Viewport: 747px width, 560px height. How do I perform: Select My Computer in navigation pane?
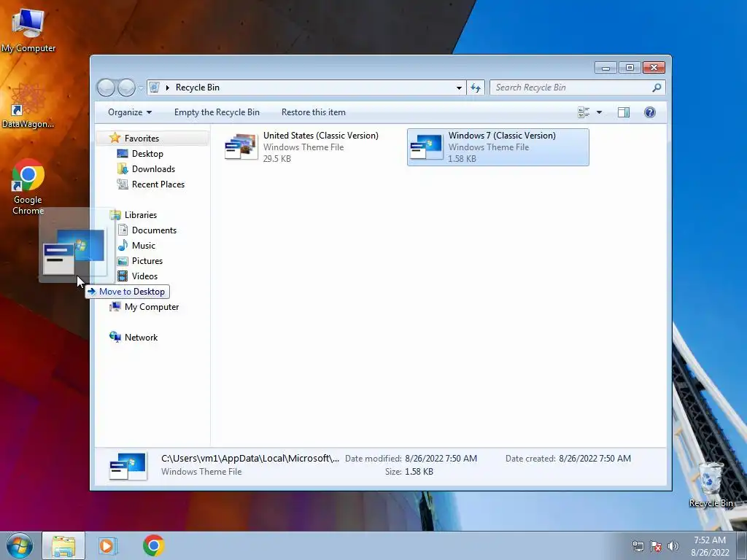(152, 307)
